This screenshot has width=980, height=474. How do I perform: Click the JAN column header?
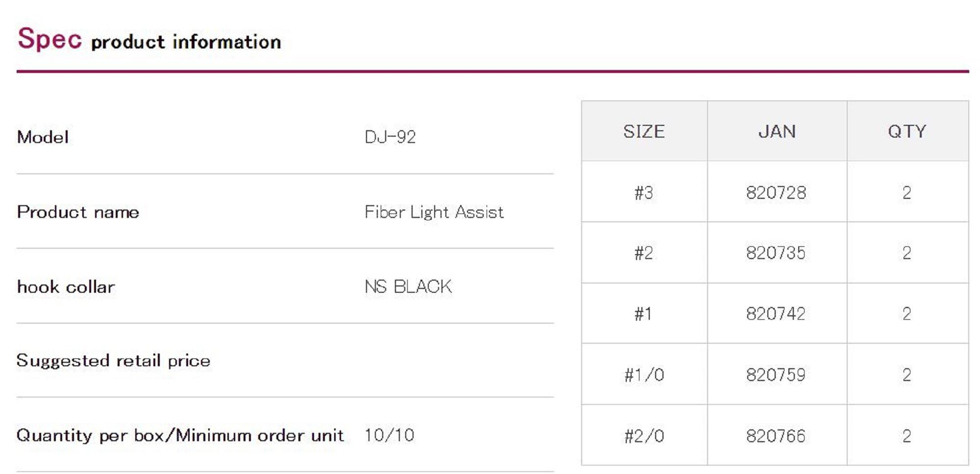(x=777, y=132)
